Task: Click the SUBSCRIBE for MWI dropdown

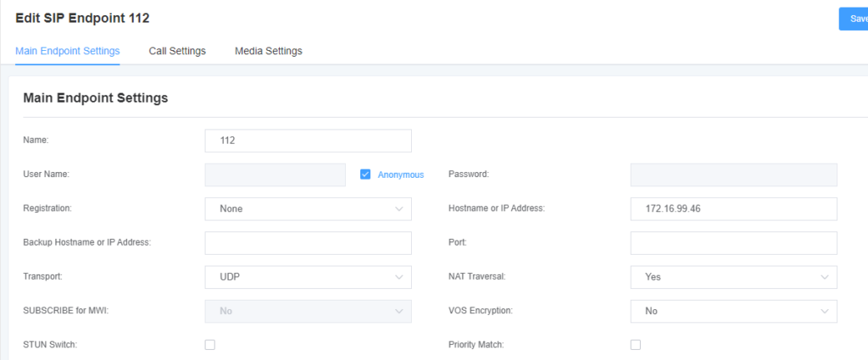Action: point(308,311)
